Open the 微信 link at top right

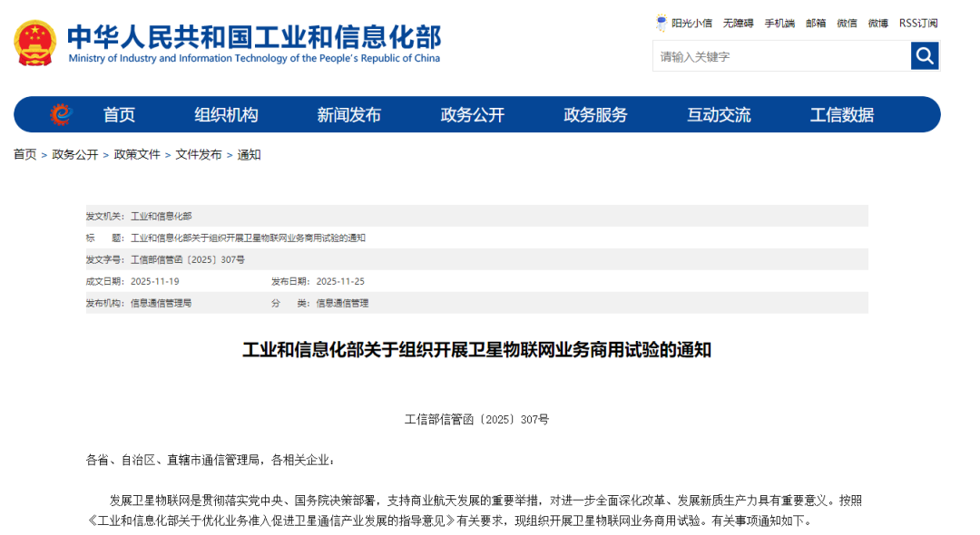(847, 24)
